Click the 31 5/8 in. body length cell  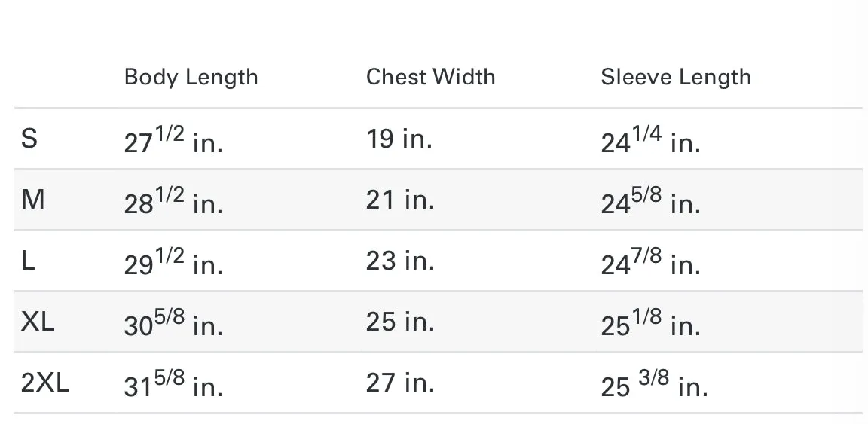pos(173,384)
